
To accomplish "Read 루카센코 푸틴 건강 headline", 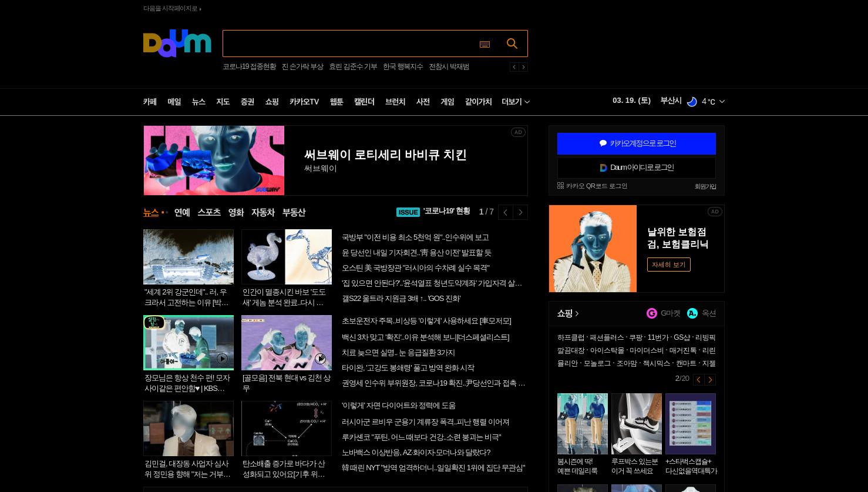I will (x=421, y=437).
